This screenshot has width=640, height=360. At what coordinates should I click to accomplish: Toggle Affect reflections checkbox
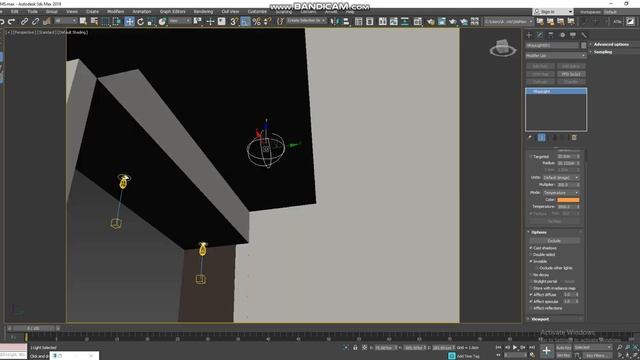tap(531, 308)
